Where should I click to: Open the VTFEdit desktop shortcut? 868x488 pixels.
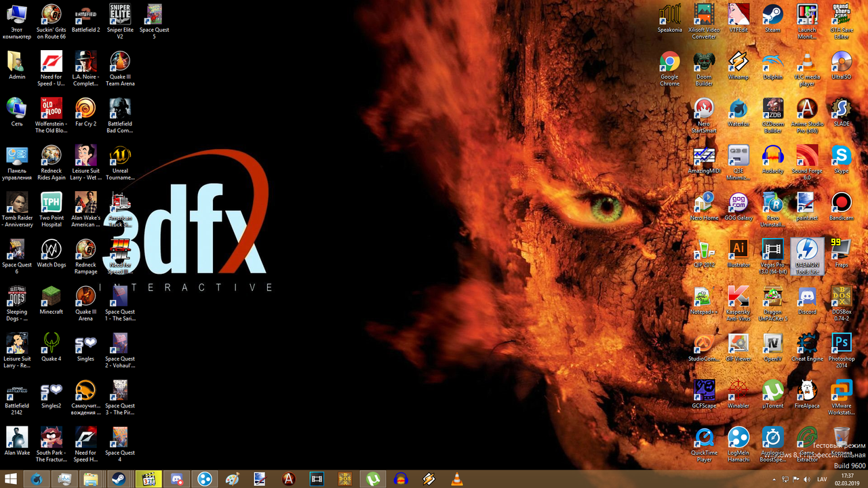tap(738, 19)
